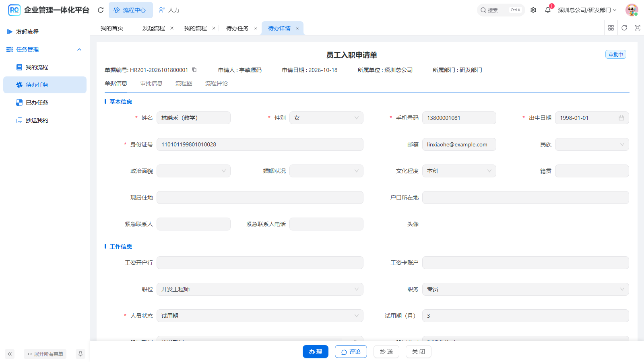Open the 职务 dropdown
Image resolution: width=644 pixels, height=362 pixels.
pos(526,289)
